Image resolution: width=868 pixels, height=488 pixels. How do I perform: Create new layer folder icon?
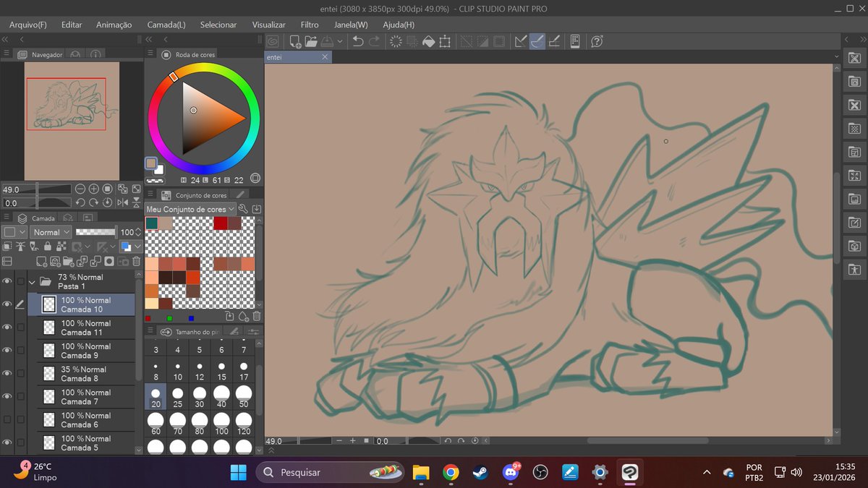click(69, 262)
